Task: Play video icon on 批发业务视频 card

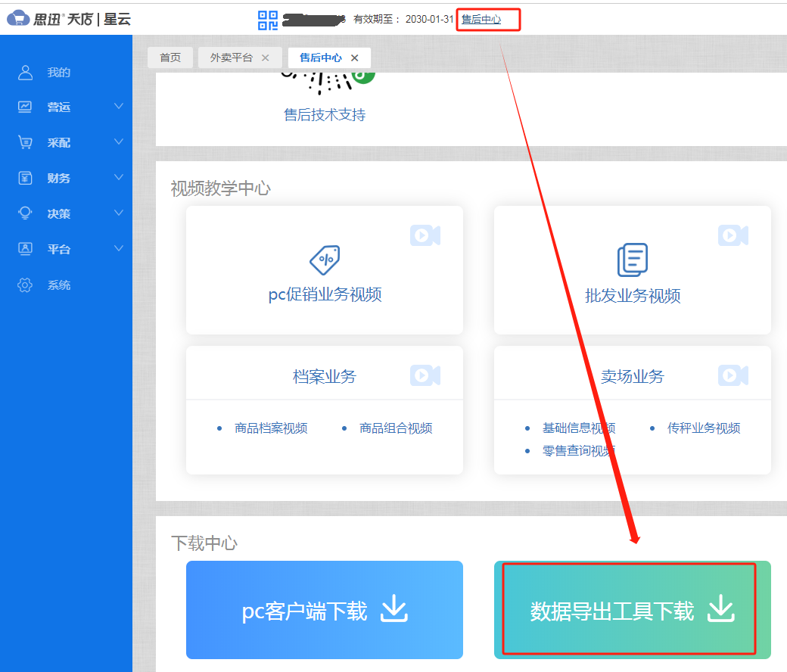Action: tap(733, 235)
